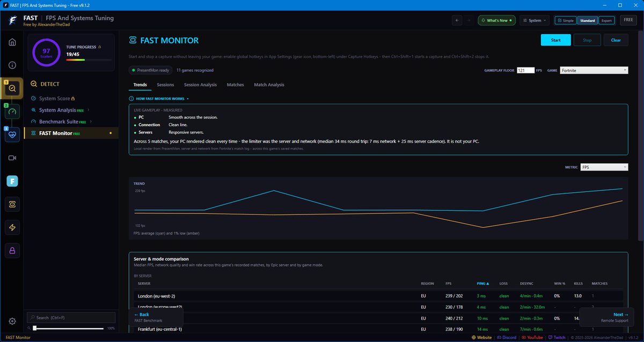Image resolution: width=644 pixels, height=342 pixels.
Task: Sort by SERVER column header
Action: (144, 284)
